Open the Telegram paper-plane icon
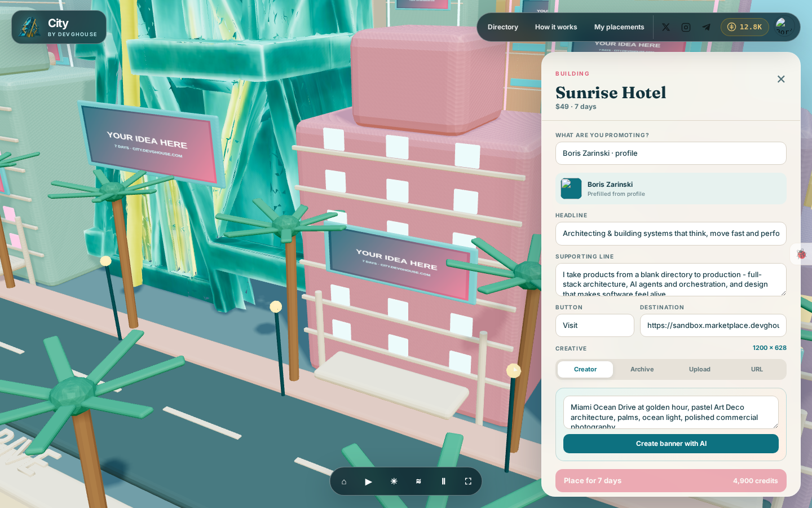Viewport: 812px width, 508px height. click(x=706, y=27)
